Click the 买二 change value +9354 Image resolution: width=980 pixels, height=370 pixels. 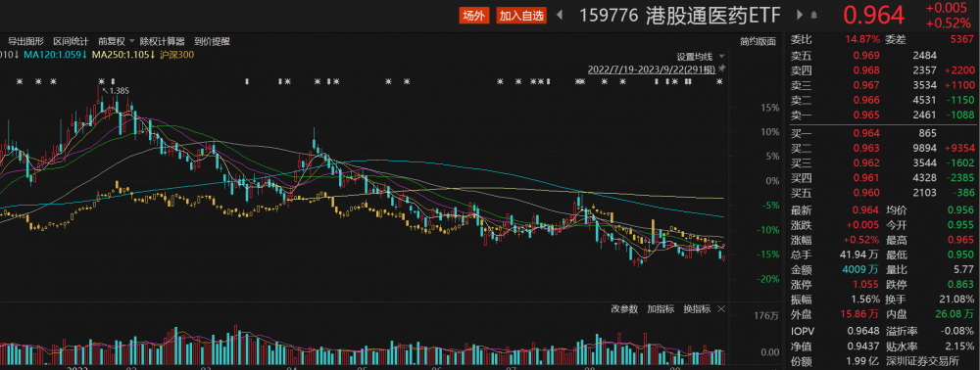(960, 149)
